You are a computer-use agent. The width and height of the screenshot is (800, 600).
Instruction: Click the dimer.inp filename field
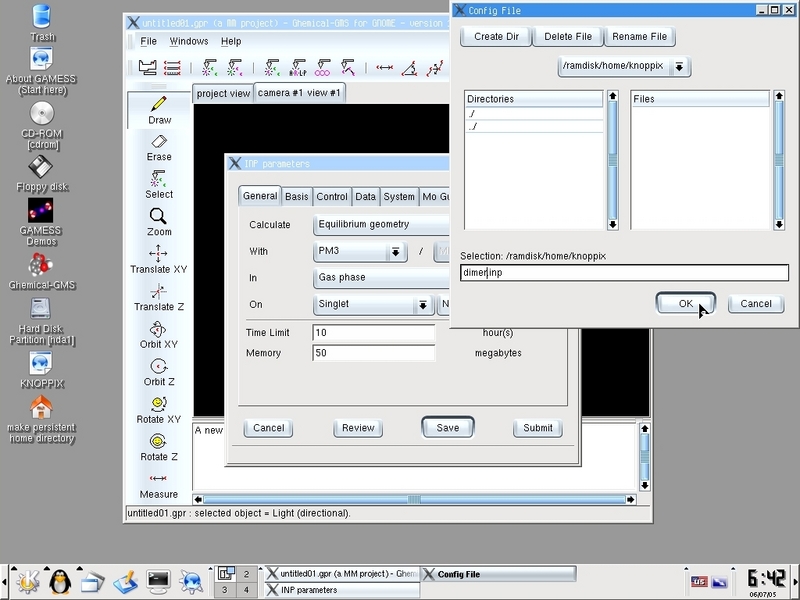tap(624, 273)
